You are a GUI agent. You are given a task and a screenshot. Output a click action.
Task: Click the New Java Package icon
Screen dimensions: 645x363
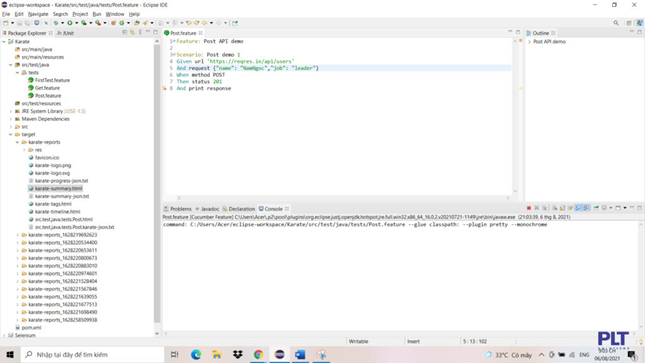coord(113,23)
